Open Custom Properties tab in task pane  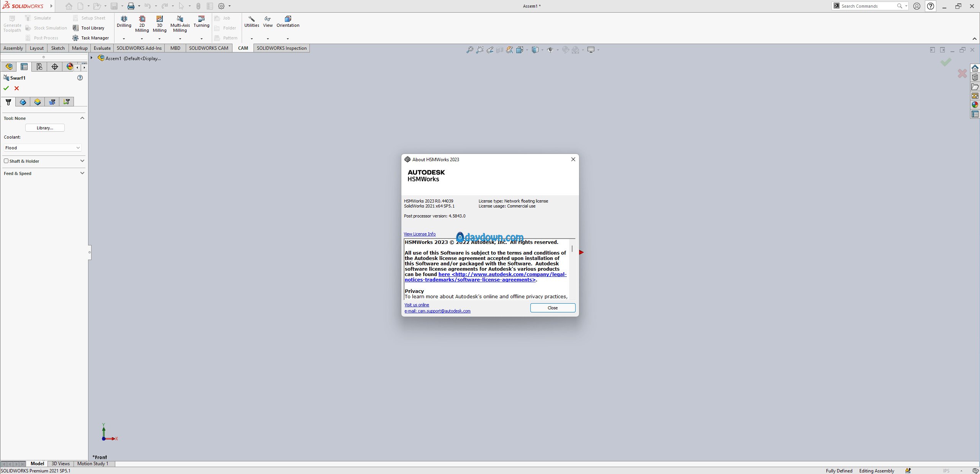pos(975,114)
